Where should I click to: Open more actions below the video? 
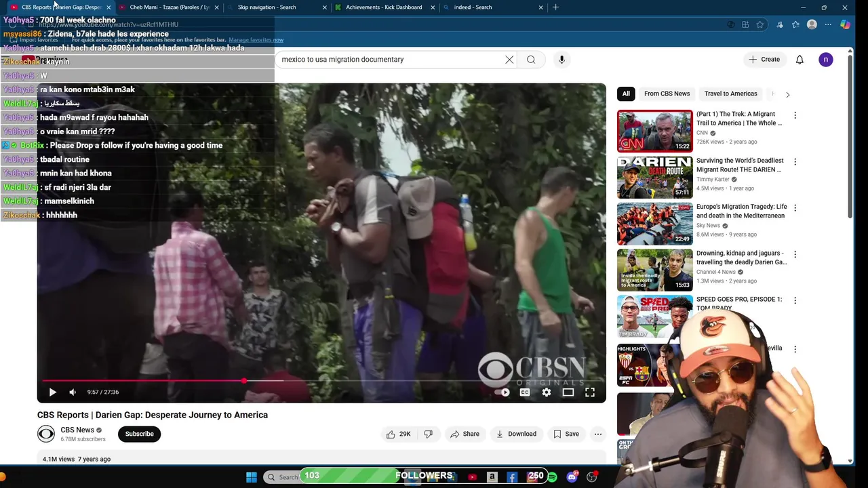pyautogui.click(x=598, y=434)
